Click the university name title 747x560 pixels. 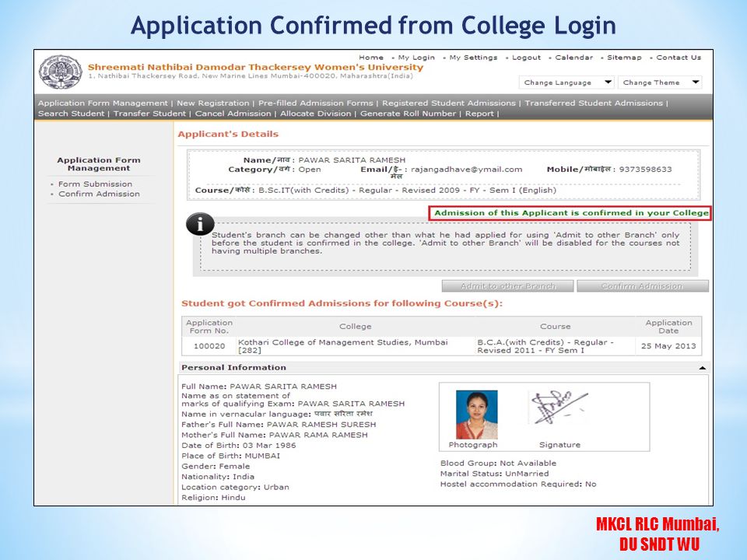255,67
